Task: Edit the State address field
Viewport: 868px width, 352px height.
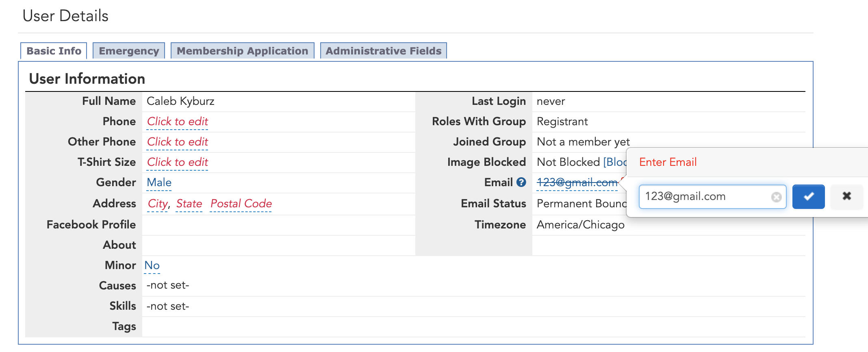Action: coord(189,204)
